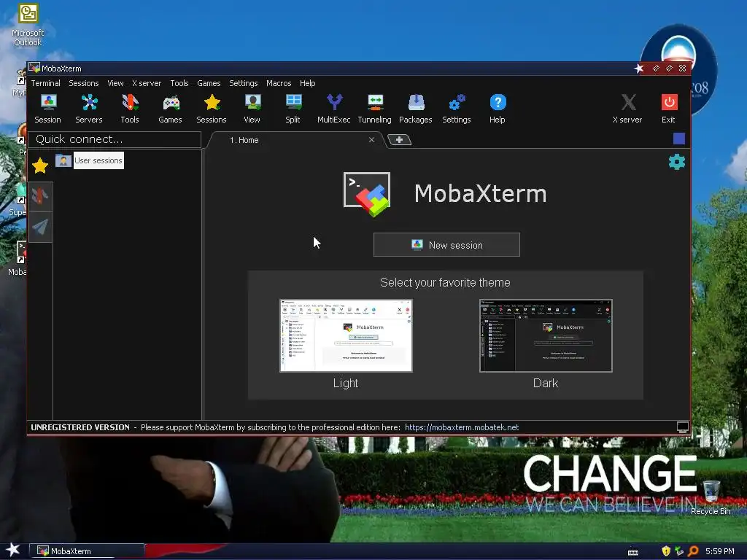Click the Dark theme label
The image size is (747, 560).
tap(546, 383)
